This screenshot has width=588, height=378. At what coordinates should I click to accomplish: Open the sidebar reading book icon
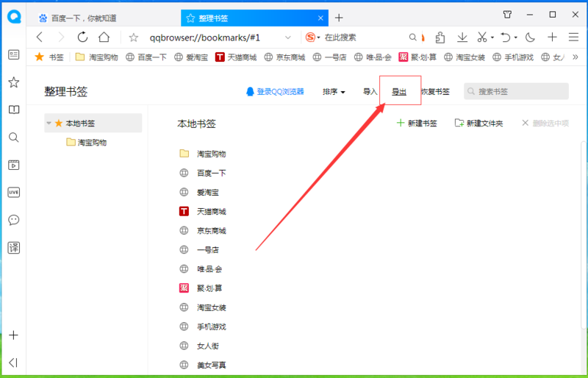point(14,110)
